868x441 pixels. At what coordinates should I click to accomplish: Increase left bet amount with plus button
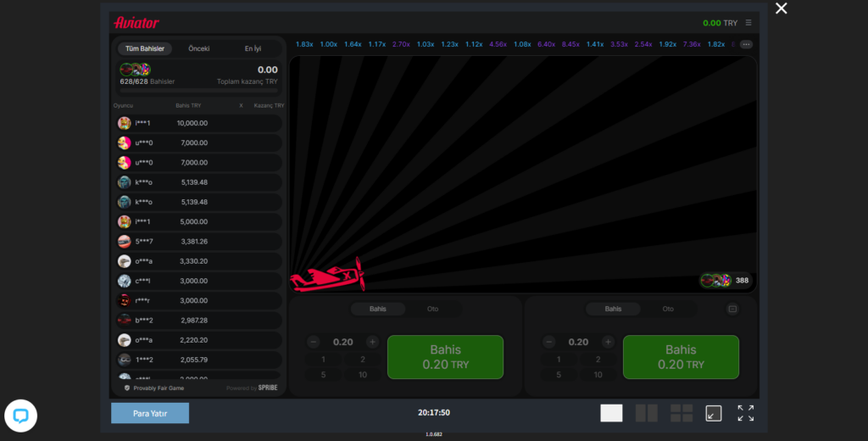pyautogui.click(x=372, y=342)
